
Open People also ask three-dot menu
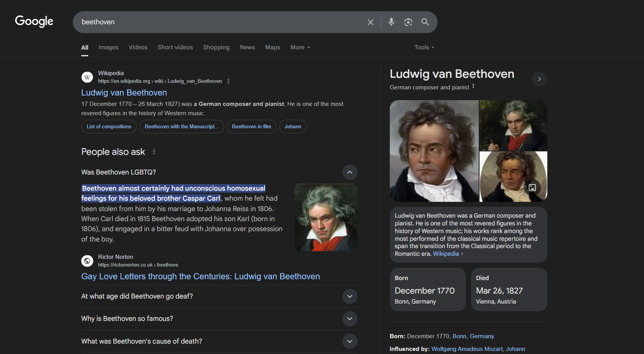click(x=154, y=152)
